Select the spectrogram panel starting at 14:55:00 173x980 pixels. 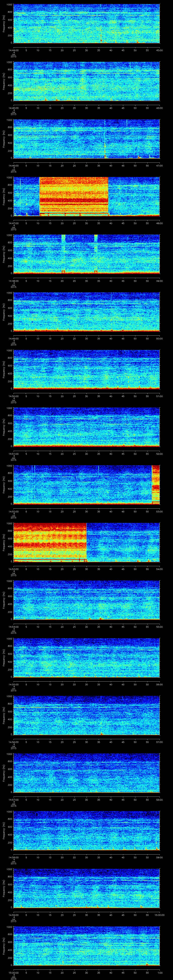86,658
